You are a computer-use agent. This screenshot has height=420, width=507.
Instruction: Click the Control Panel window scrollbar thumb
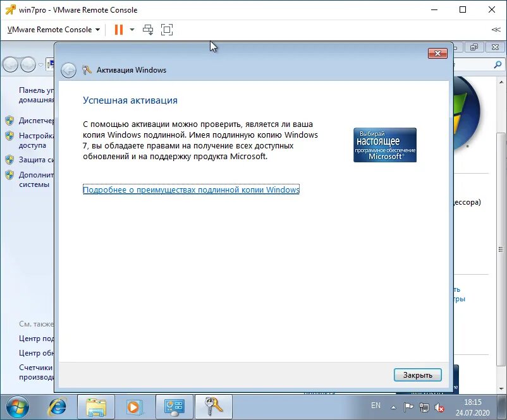pos(501,249)
